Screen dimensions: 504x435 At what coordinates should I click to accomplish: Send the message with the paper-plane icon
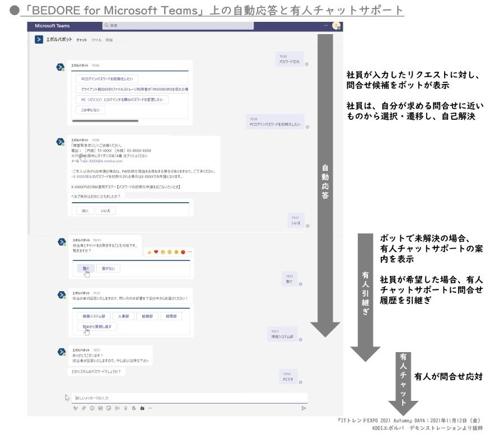[304, 408]
